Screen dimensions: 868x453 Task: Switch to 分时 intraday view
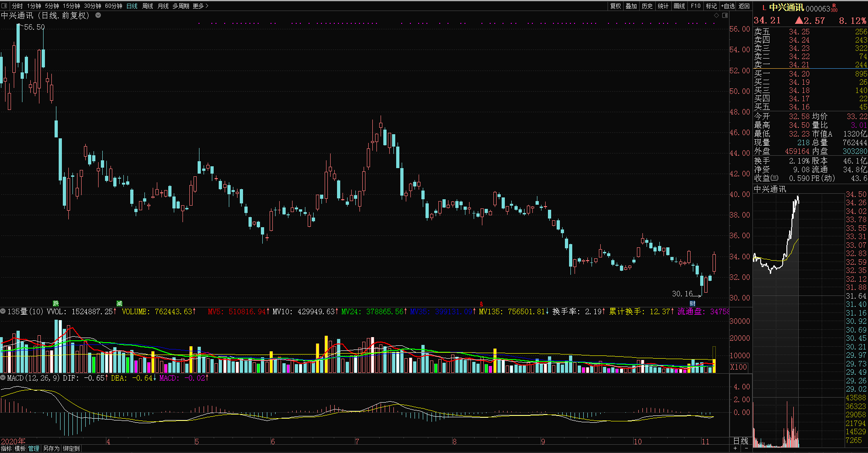point(17,6)
